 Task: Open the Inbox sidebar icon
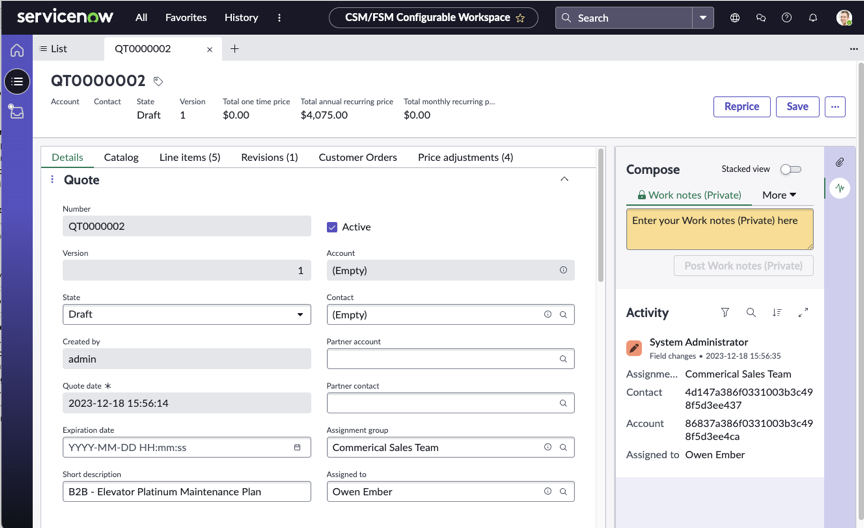(17, 112)
